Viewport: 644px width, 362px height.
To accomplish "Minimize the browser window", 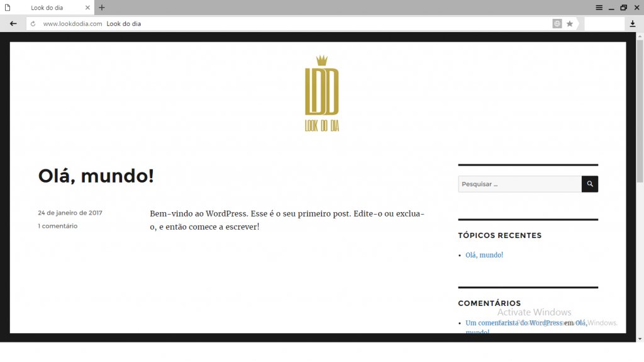I will 611,8.
